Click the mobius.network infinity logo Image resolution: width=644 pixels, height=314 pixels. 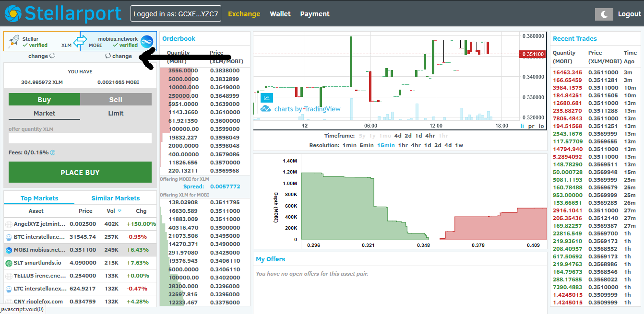146,42
